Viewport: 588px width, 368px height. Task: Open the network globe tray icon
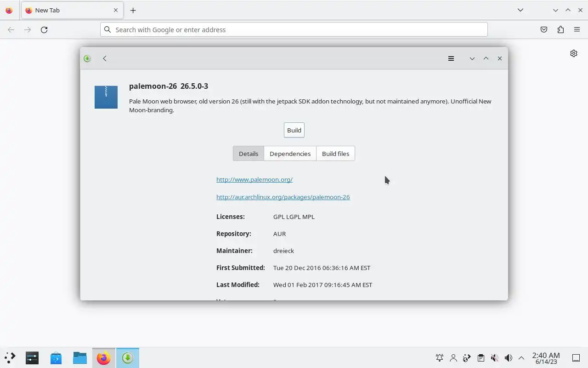[x=467, y=358]
